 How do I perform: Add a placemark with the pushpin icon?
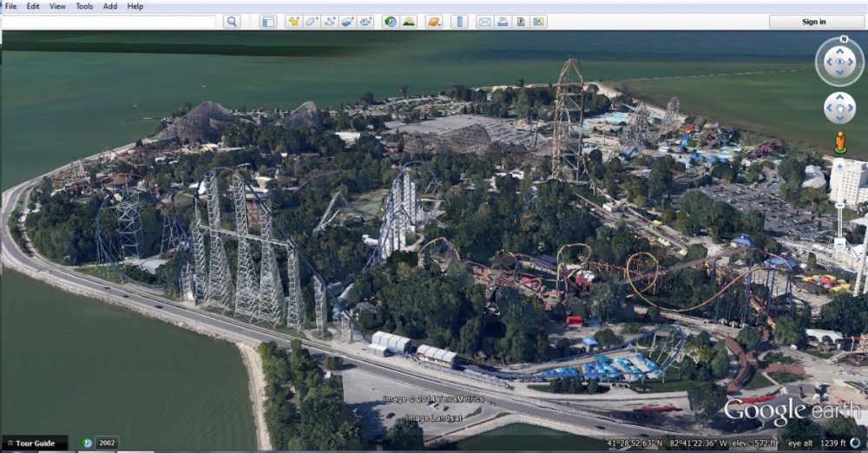coord(293,22)
